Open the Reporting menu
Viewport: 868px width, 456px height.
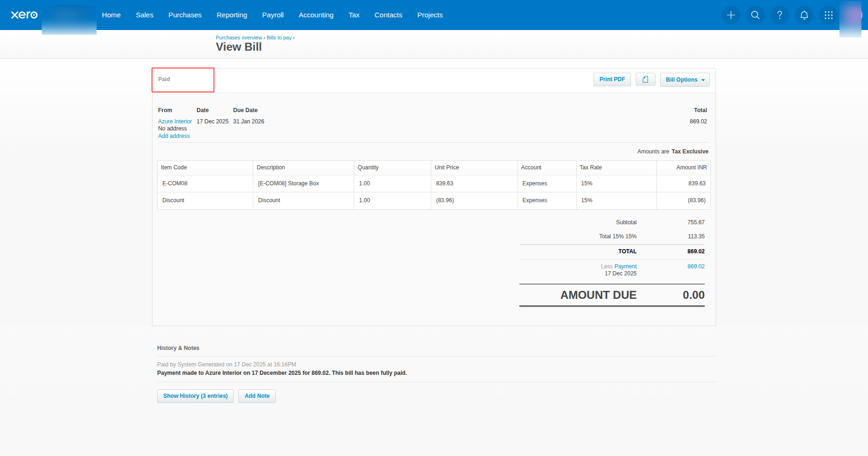click(x=232, y=15)
